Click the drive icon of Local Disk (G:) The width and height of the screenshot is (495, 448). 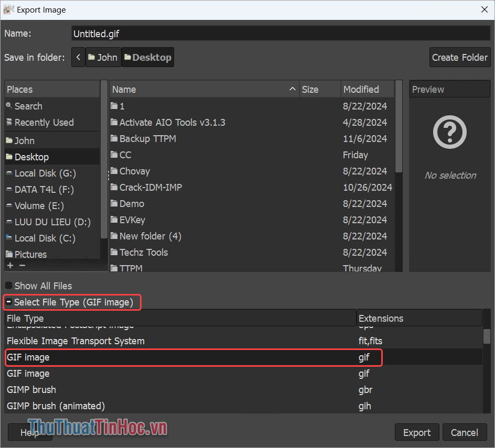tap(9, 173)
